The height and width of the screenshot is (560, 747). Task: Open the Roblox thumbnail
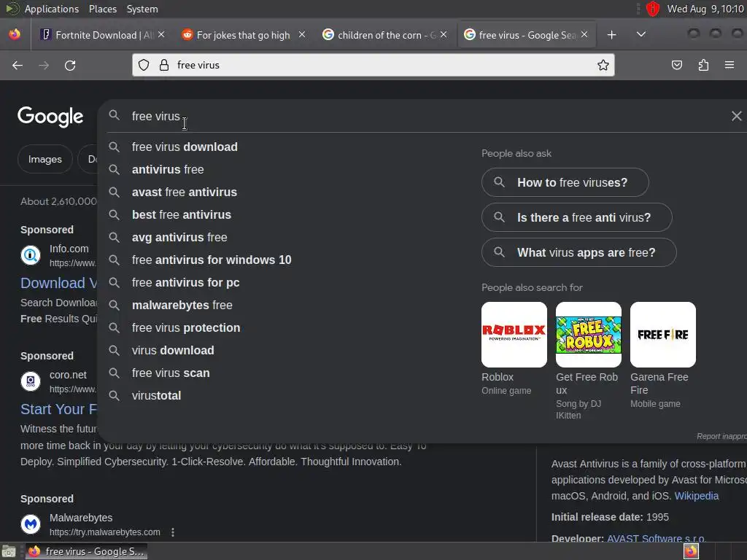pos(514,335)
